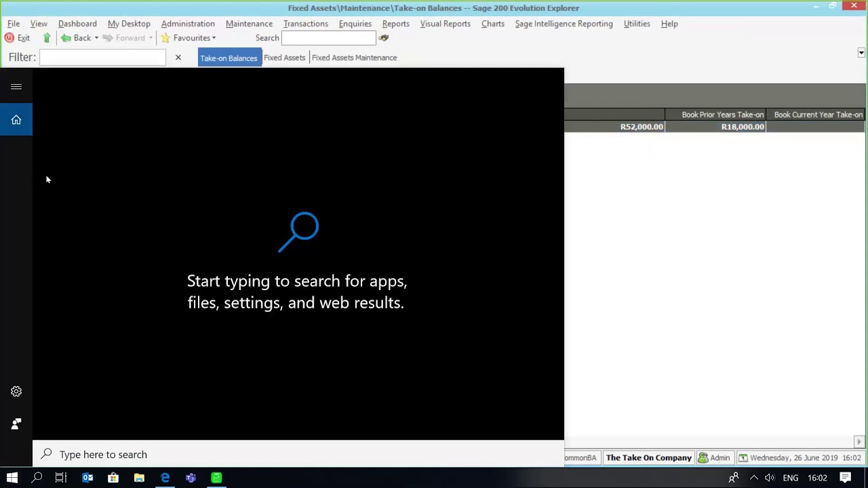This screenshot has height=488, width=868.
Task: Expand the toolbar overflow arrow at right
Action: coord(861,53)
